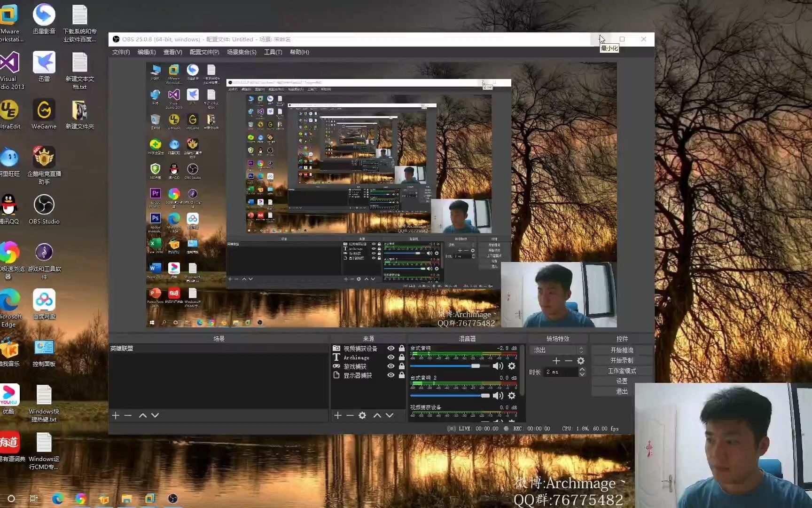The height and width of the screenshot is (508, 812).
Task: Adjust the first 台式音响 volume slider
Action: tap(450, 366)
